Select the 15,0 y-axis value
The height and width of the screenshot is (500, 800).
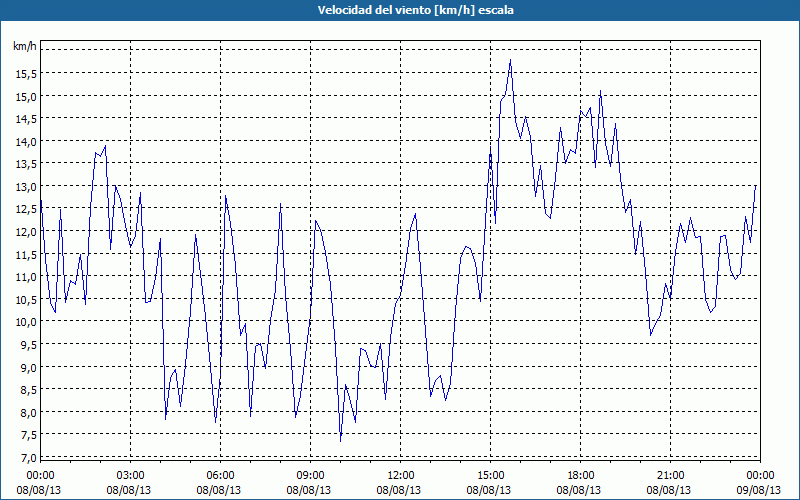(x=26, y=96)
